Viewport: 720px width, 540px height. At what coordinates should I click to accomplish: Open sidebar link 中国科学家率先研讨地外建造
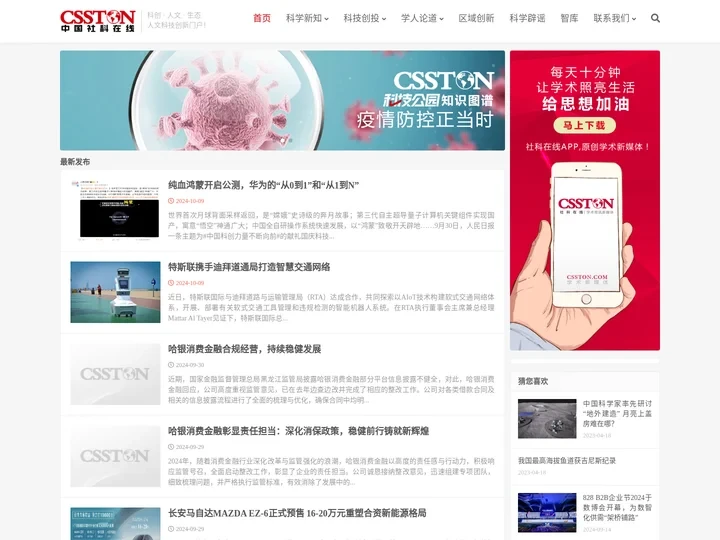pyautogui.click(x=617, y=413)
